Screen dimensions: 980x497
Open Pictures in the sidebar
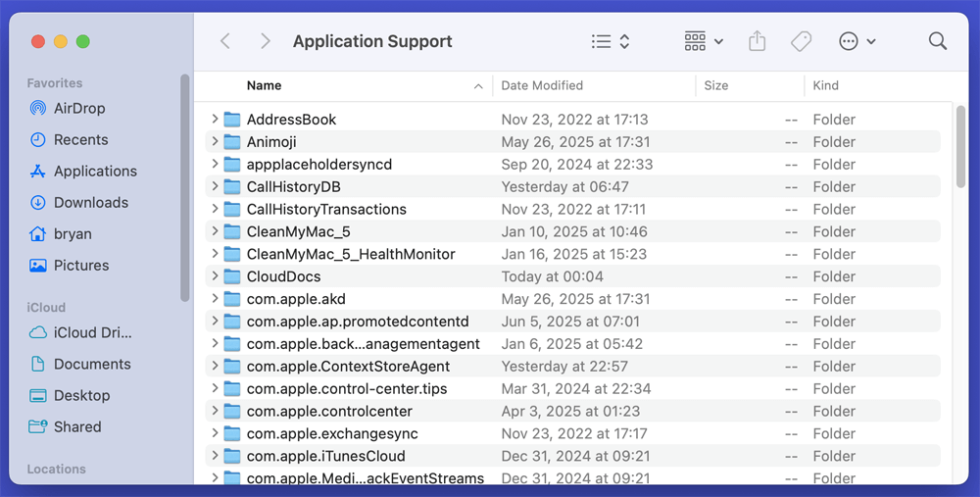point(70,265)
